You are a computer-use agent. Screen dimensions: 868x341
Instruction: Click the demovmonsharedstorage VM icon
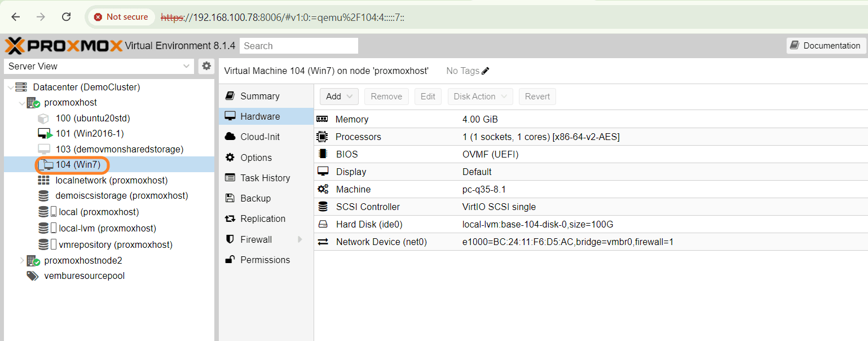coord(44,149)
